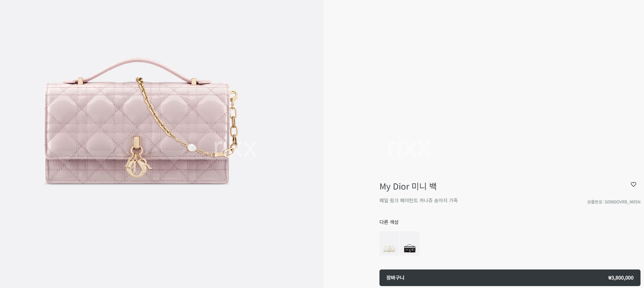Click the gold lobster clasp at chain top

(234, 96)
